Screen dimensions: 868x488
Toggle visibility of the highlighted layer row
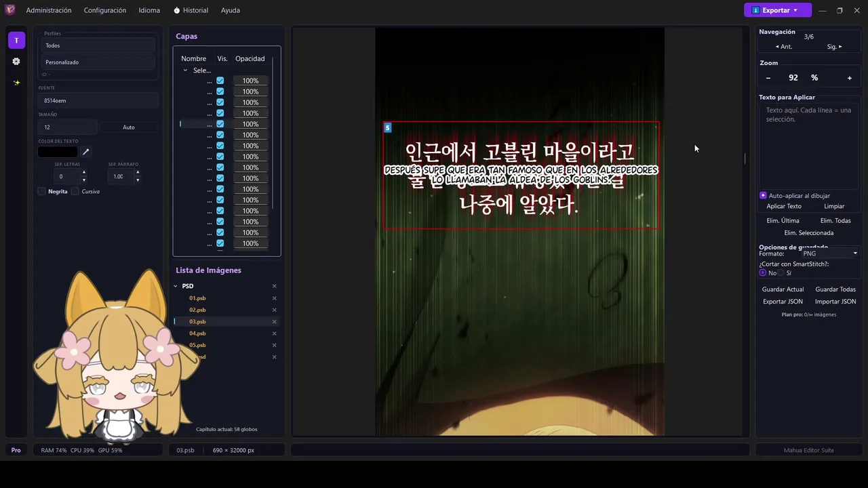pos(220,124)
